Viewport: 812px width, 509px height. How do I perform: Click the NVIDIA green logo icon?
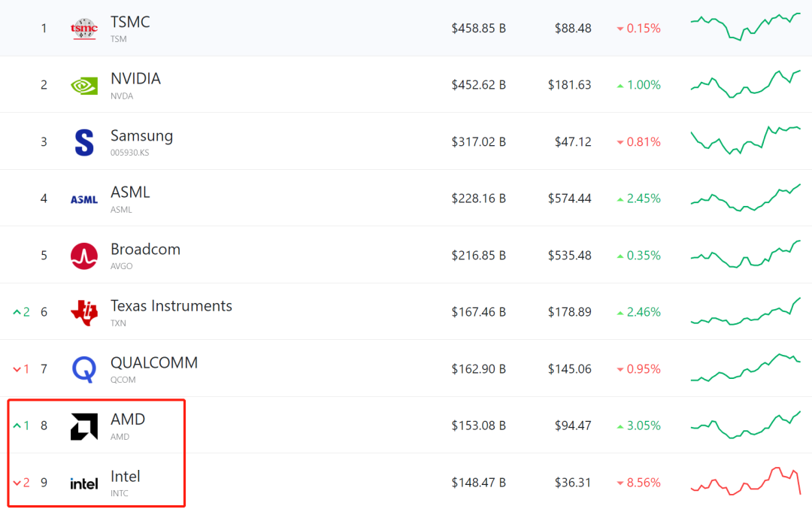pyautogui.click(x=83, y=86)
